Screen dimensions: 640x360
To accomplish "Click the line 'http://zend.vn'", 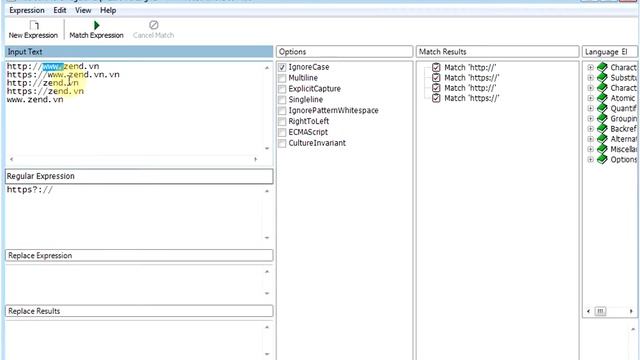I will pos(42,83).
